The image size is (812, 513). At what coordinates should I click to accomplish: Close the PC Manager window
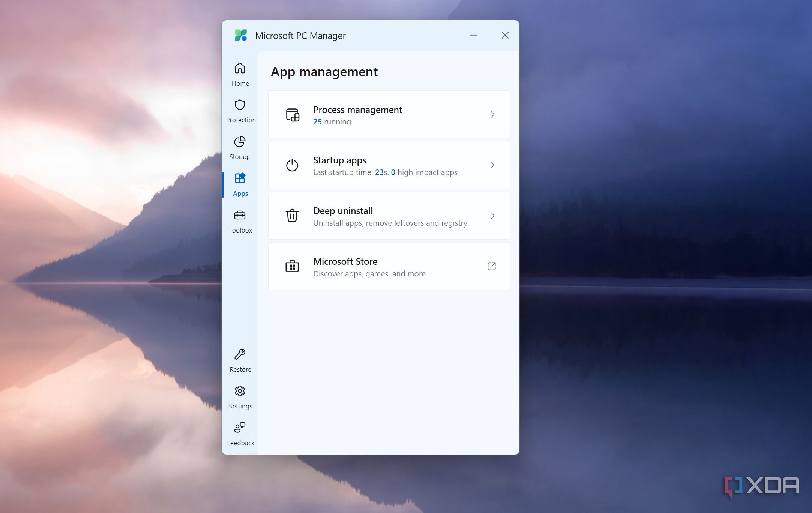click(x=505, y=35)
